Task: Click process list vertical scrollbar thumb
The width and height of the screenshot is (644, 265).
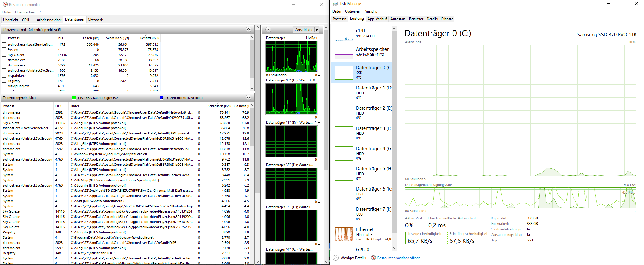Action: coord(252,58)
